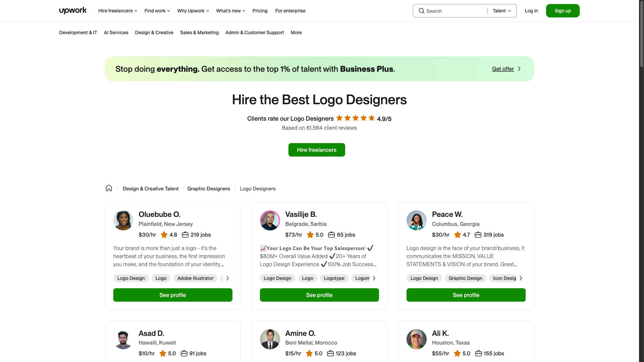This screenshot has height=362, width=644.
Task: Expand more skills on Vasilije's card
Action: [374, 278]
